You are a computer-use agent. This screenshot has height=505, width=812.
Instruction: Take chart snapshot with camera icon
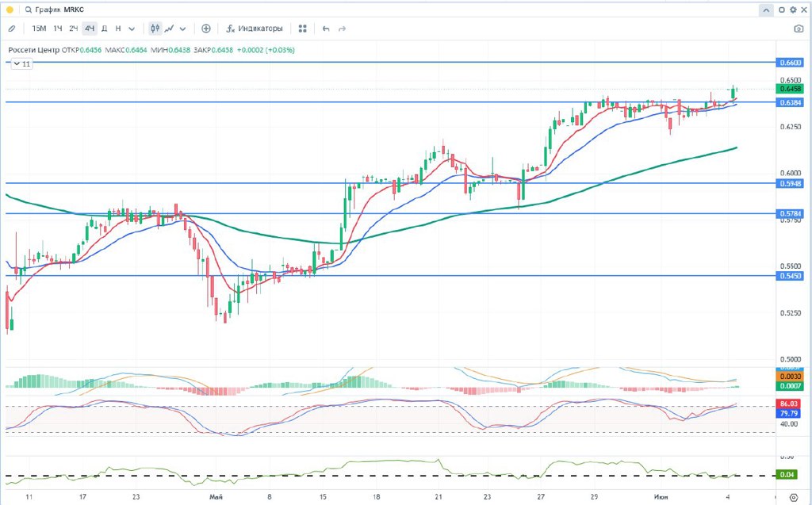799,29
